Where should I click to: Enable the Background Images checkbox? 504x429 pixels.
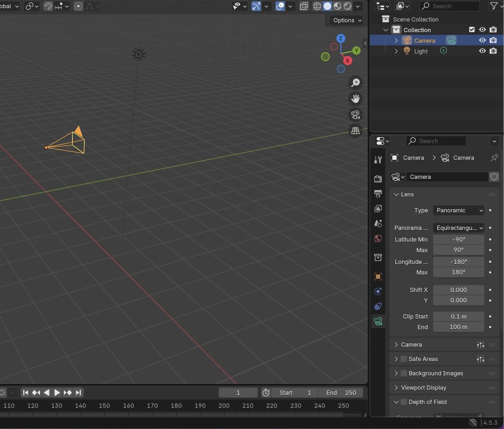point(404,373)
